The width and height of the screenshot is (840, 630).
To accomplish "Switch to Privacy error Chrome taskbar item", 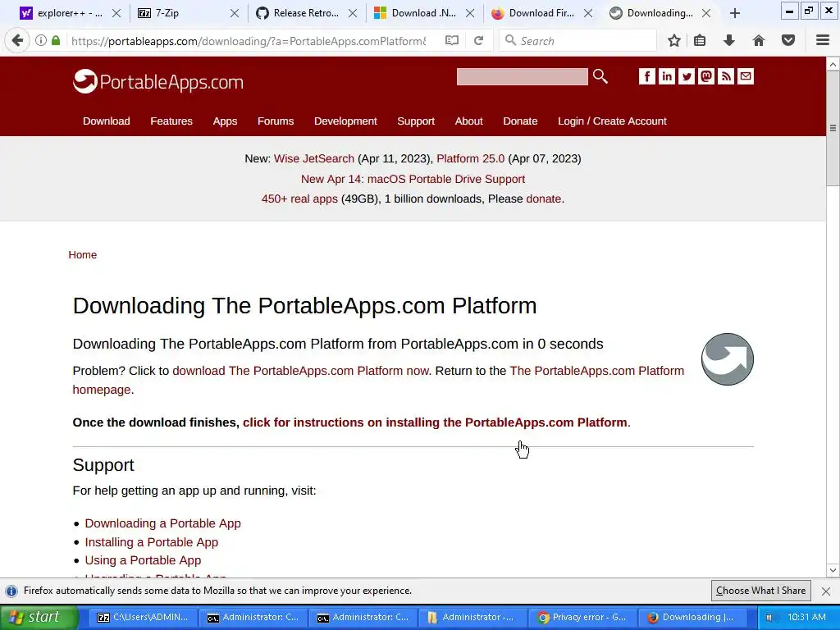I will pyautogui.click(x=582, y=617).
